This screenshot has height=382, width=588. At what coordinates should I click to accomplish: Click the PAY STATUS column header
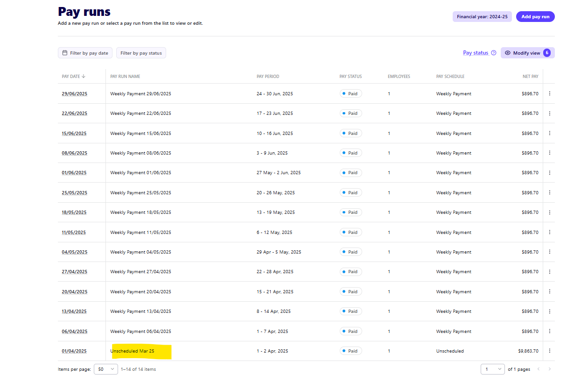click(350, 77)
